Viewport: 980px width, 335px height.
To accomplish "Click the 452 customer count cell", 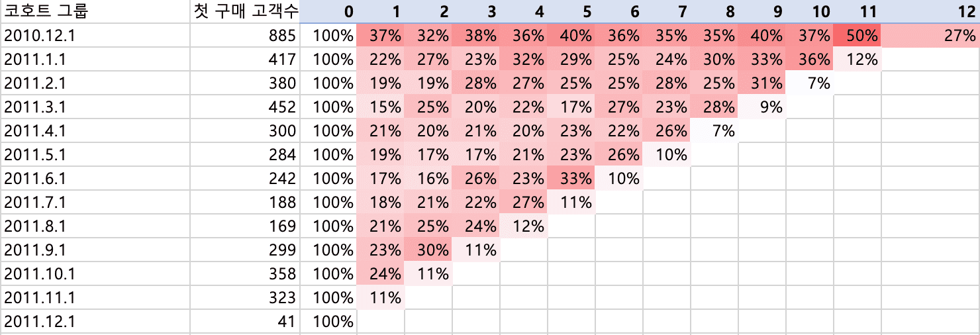I will coord(245,107).
